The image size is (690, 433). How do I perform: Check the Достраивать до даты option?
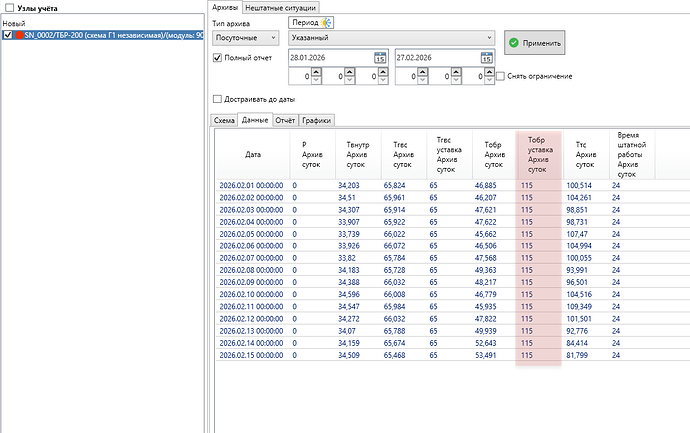[219, 99]
